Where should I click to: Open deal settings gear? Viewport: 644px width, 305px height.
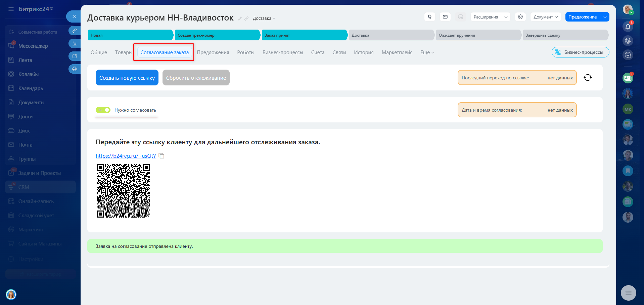pyautogui.click(x=520, y=17)
